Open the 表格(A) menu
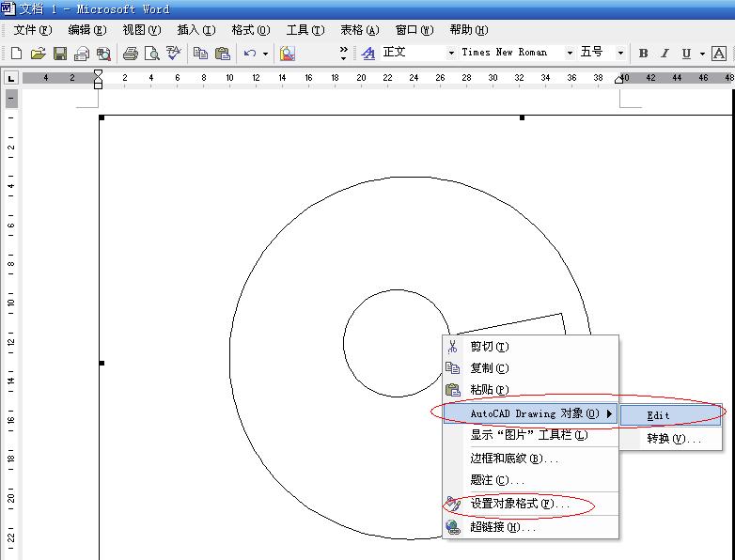 (360, 30)
